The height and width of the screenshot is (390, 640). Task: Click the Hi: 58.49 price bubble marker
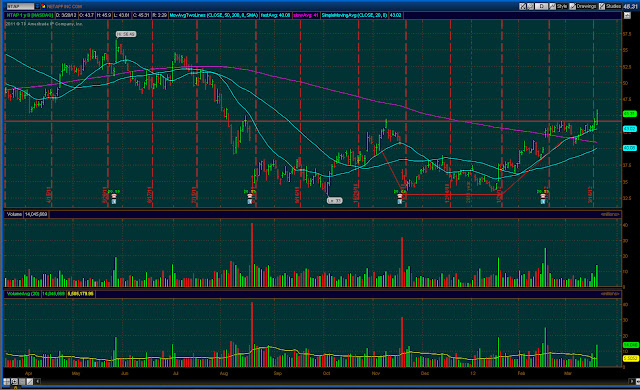[125, 34]
